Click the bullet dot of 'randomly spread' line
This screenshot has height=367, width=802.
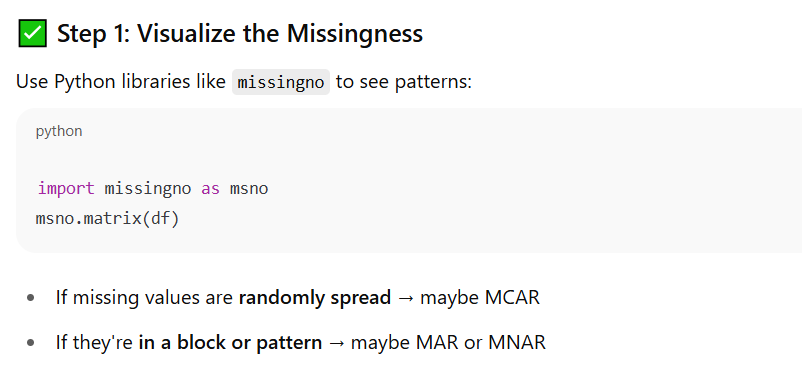[31, 297]
